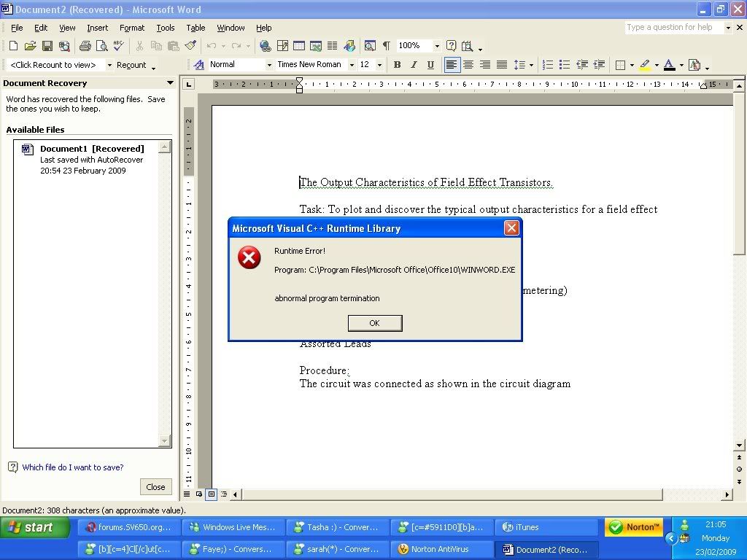Image resolution: width=747 pixels, height=560 pixels.
Task: Click OK in the Runtime Error dialog
Action: click(x=375, y=323)
